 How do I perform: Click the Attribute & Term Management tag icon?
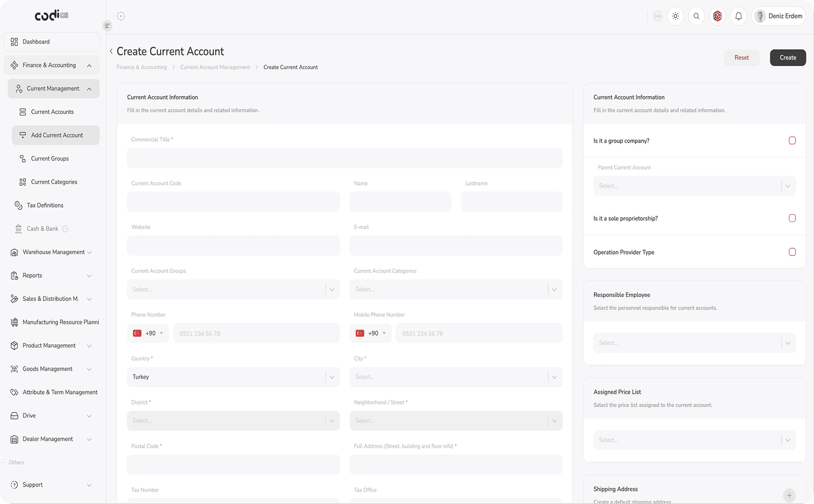[14, 393]
